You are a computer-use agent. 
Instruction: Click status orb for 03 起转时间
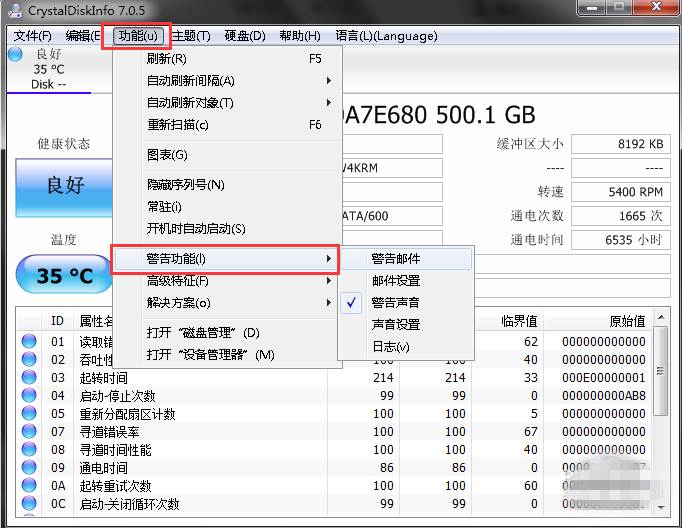tap(29, 377)
